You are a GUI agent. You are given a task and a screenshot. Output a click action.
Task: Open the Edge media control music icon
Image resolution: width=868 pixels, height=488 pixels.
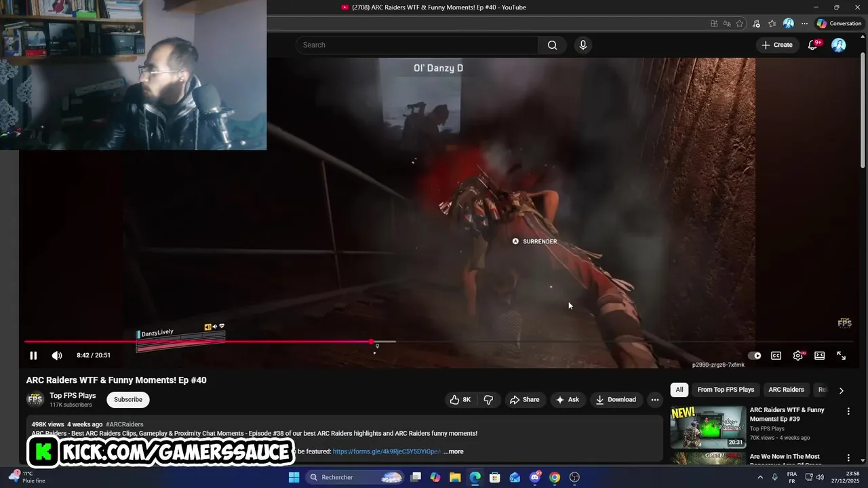click(x=756, y=24)
